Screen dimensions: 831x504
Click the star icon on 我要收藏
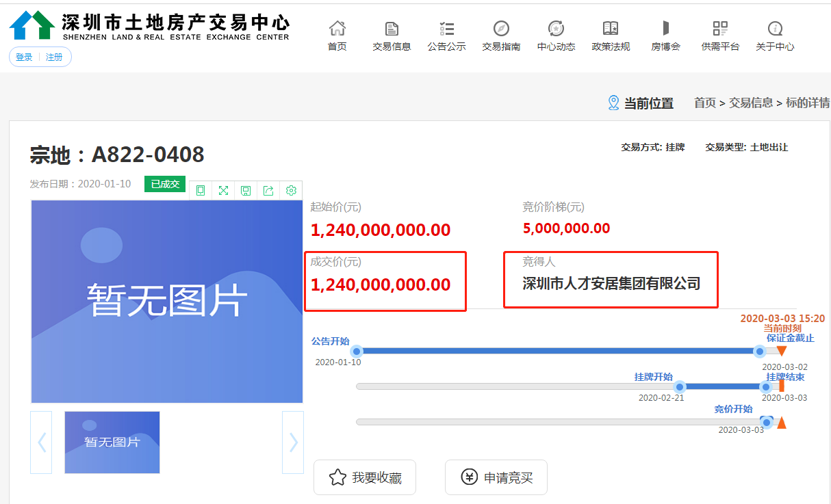(337, 477)
